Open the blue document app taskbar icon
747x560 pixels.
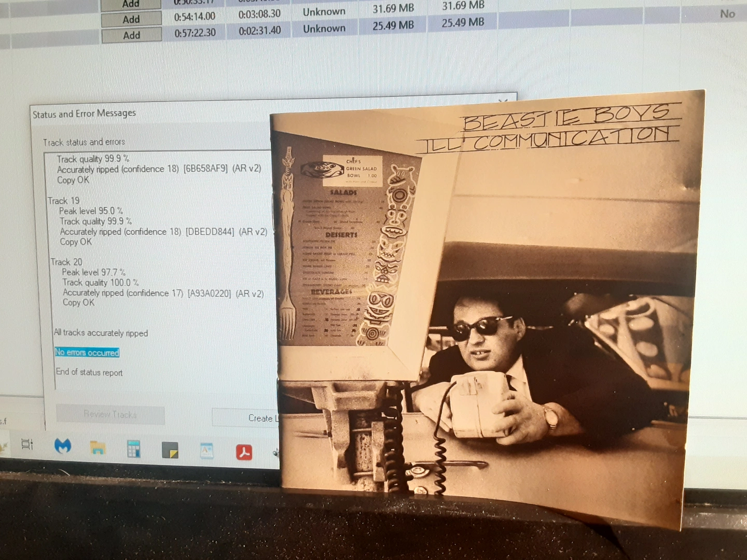pos(206,451)
